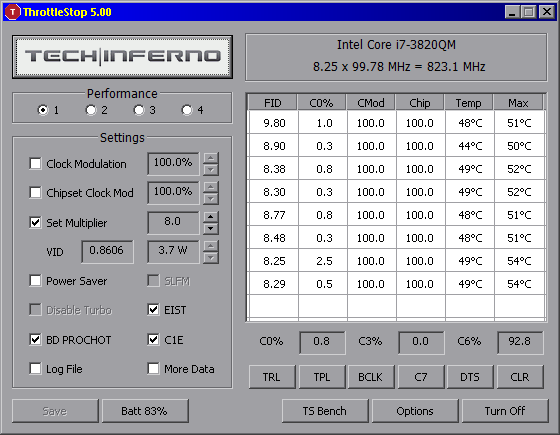Decrease Set Multiplier with down arrow
Viewport: 560px width, 435px height.
tap(211, 229)
